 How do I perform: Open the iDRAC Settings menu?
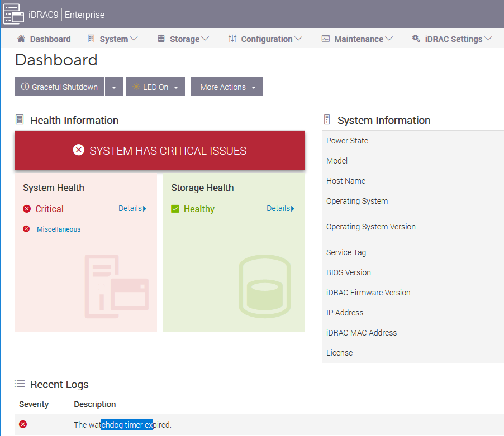point(452,39)
